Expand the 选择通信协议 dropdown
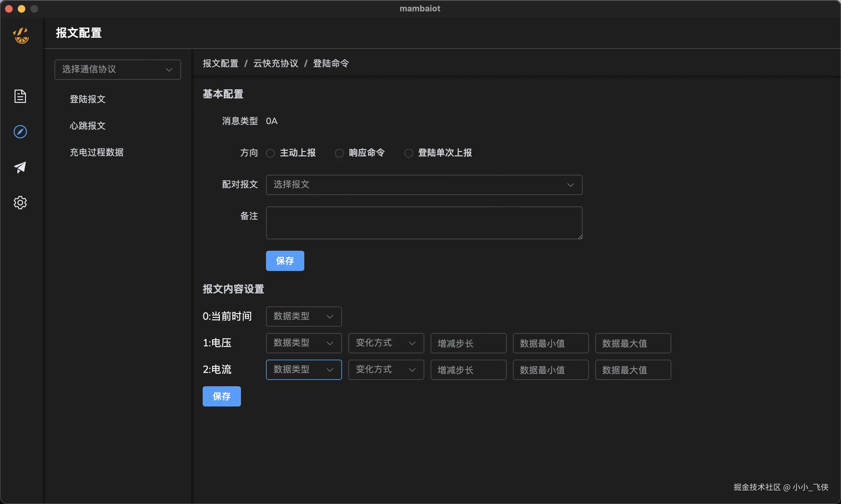The width and height of the screenshot is (841, 504). click(117, 70)
